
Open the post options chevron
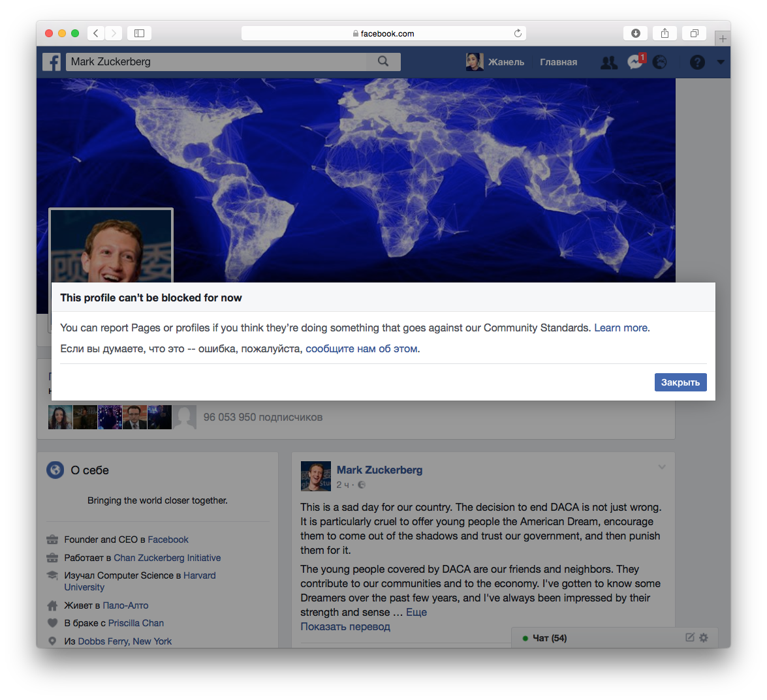click(662, 467)
